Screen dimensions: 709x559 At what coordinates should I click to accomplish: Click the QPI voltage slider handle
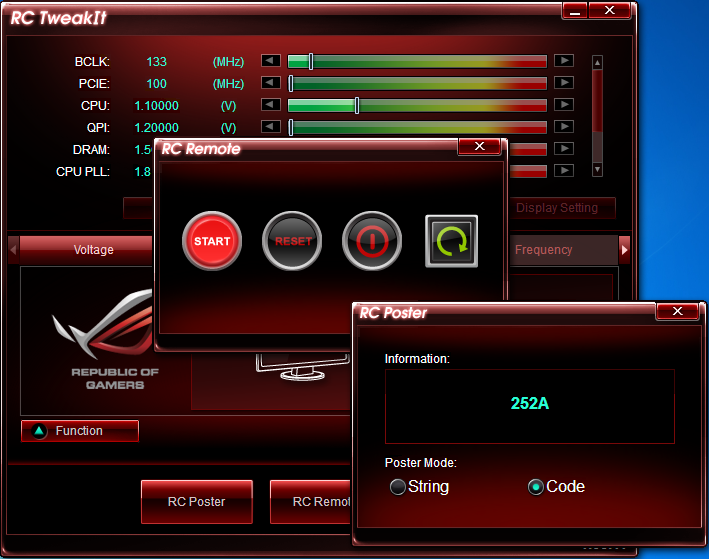pyautogui.click(x=291, y=127)
